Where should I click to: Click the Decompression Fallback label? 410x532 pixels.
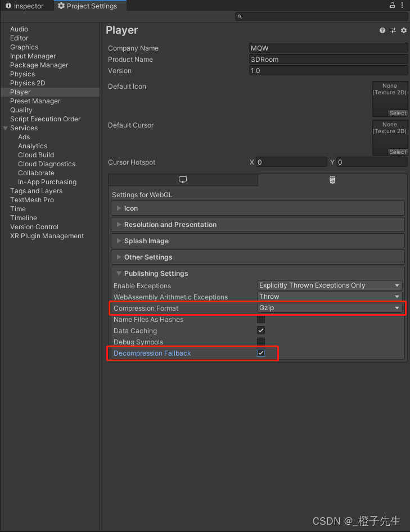point(152,353)
